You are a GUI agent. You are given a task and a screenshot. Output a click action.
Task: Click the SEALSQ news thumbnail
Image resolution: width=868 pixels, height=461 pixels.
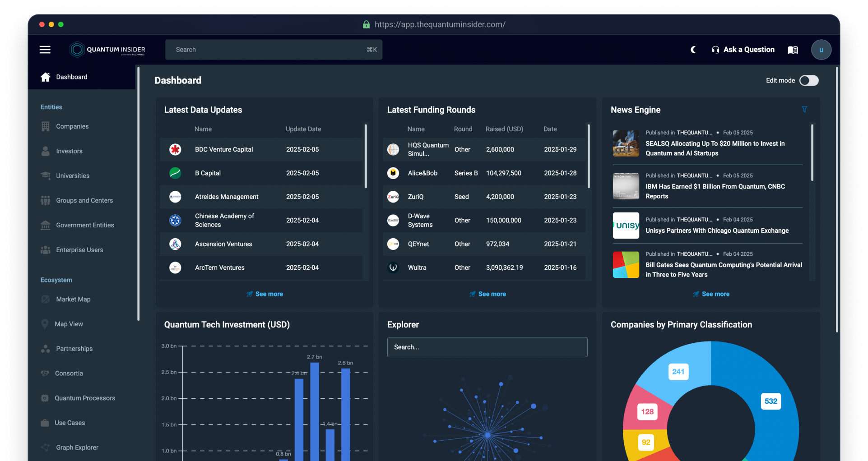(x=626, y=143)
